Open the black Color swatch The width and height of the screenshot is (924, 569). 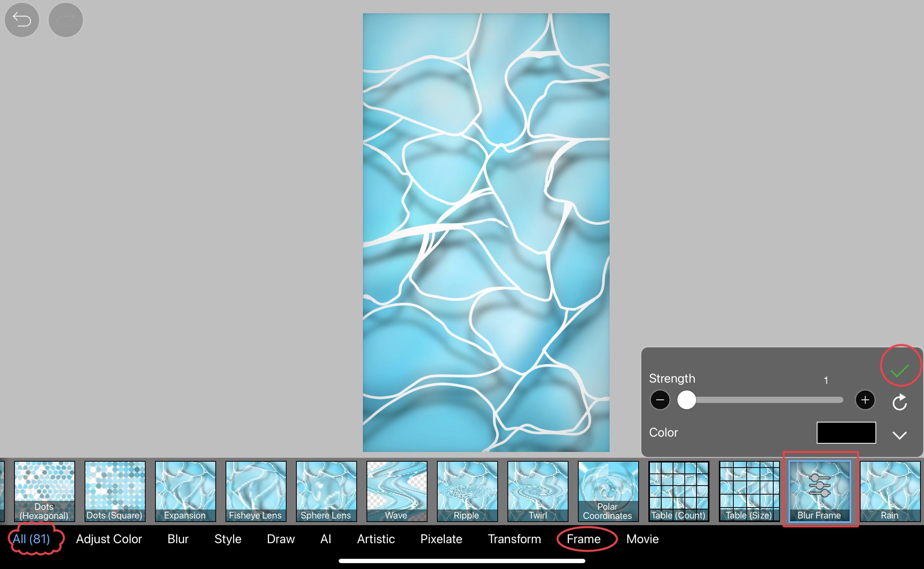click(x=846, y=433)
